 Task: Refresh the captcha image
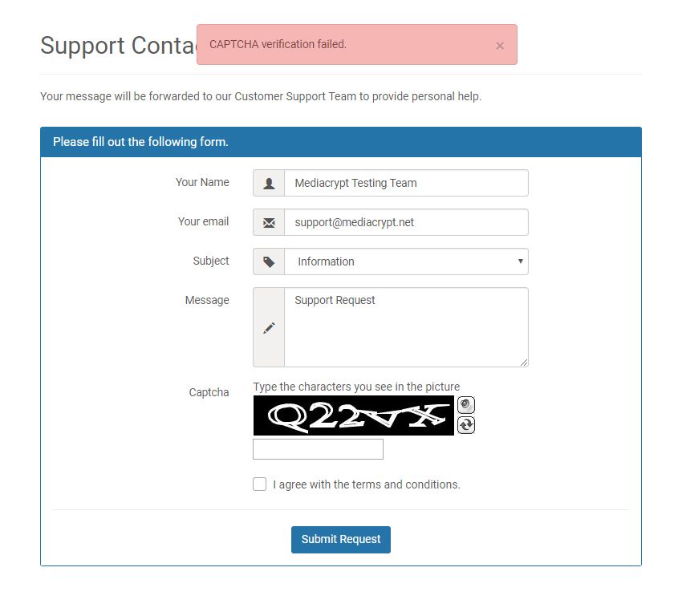466,425
